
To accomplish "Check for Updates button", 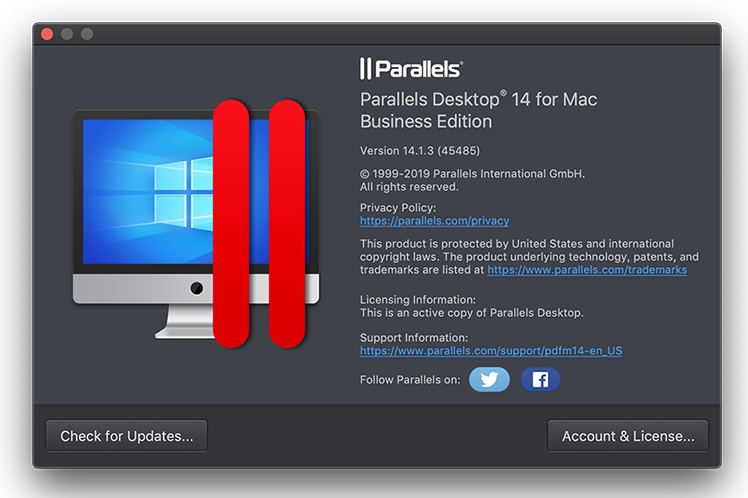I will coord(126,436).
